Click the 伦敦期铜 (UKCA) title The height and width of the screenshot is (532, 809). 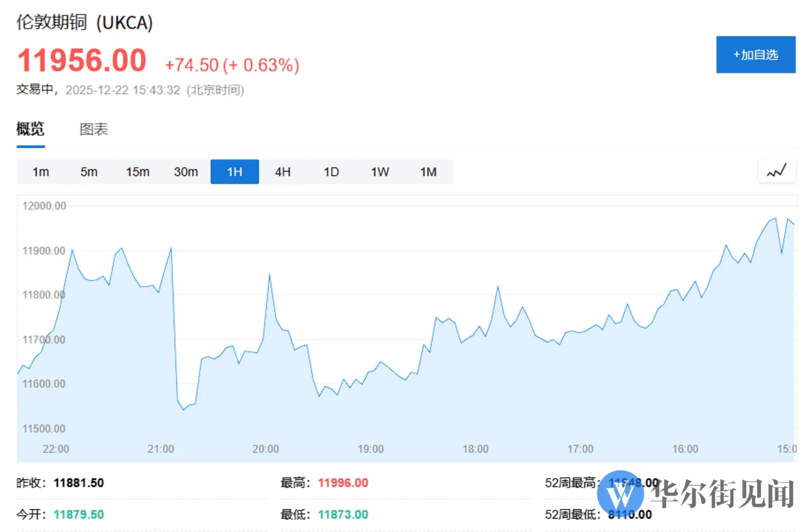[85, 23]
